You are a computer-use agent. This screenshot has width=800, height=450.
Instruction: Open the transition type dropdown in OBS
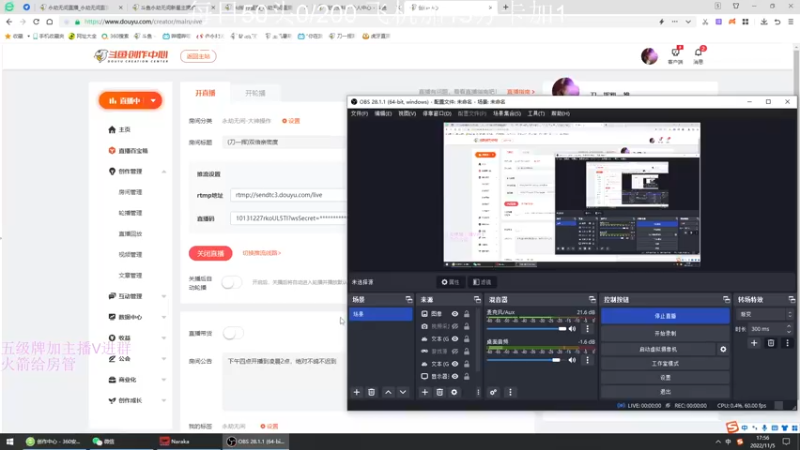pos(766,314)
